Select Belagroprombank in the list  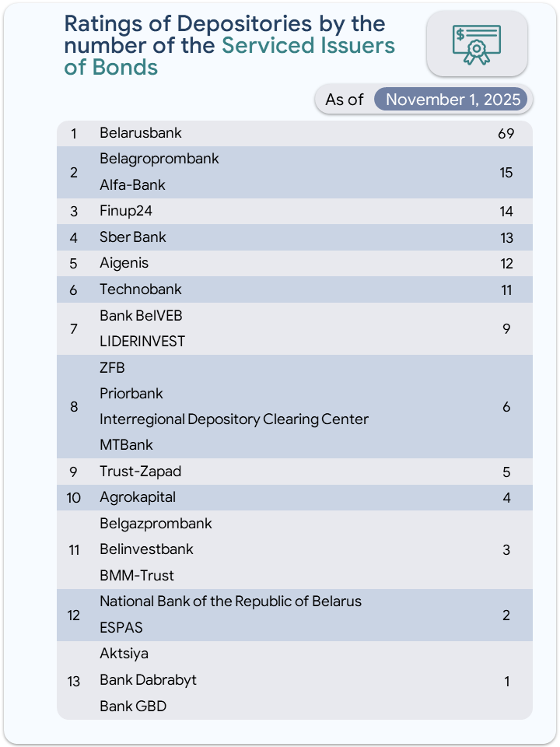[x=159, y=159]
